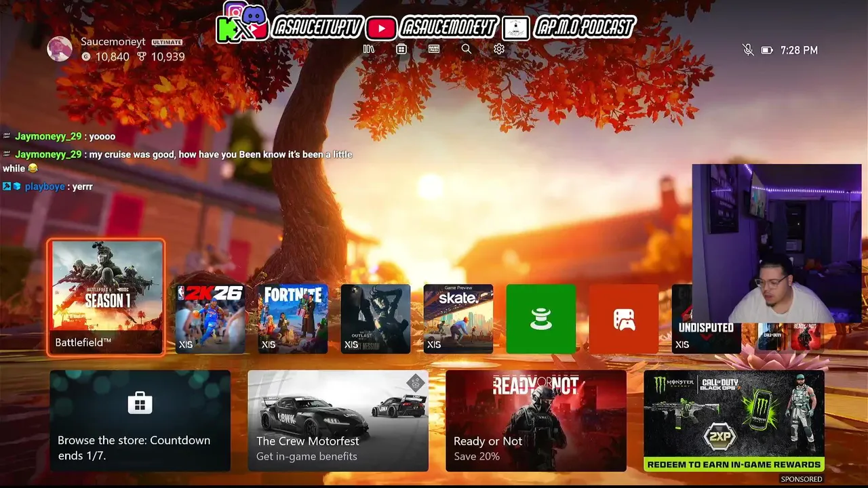Click the Saucemoneyt gamertag text
The image size is (868, 488).
click(113, 41)
